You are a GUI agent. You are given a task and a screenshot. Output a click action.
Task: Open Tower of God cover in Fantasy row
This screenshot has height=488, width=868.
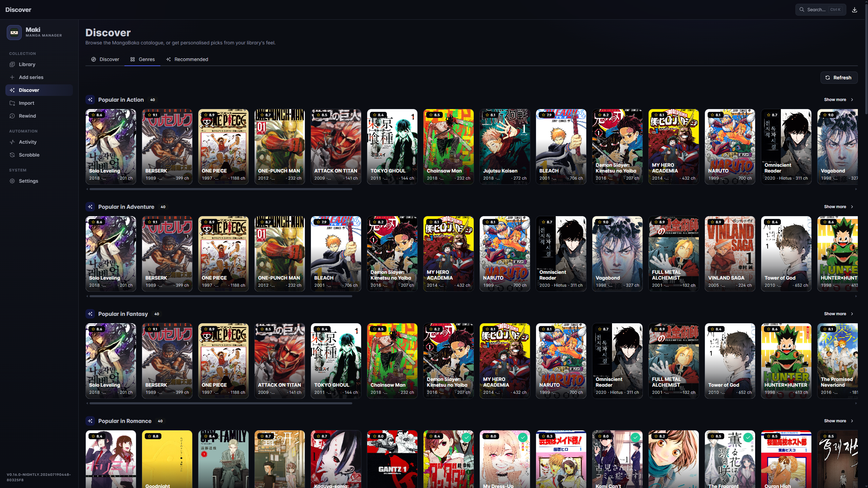[x=730, y=361]
